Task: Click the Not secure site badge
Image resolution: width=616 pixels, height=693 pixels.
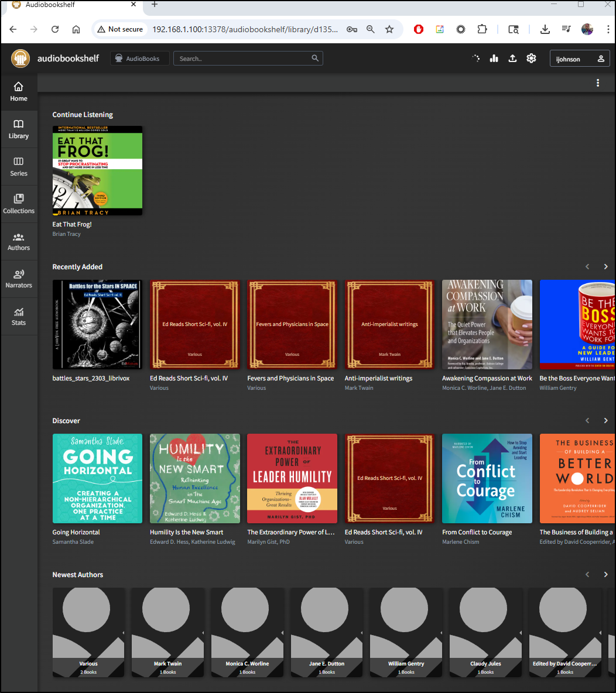Action: click(x=120, y=29)
